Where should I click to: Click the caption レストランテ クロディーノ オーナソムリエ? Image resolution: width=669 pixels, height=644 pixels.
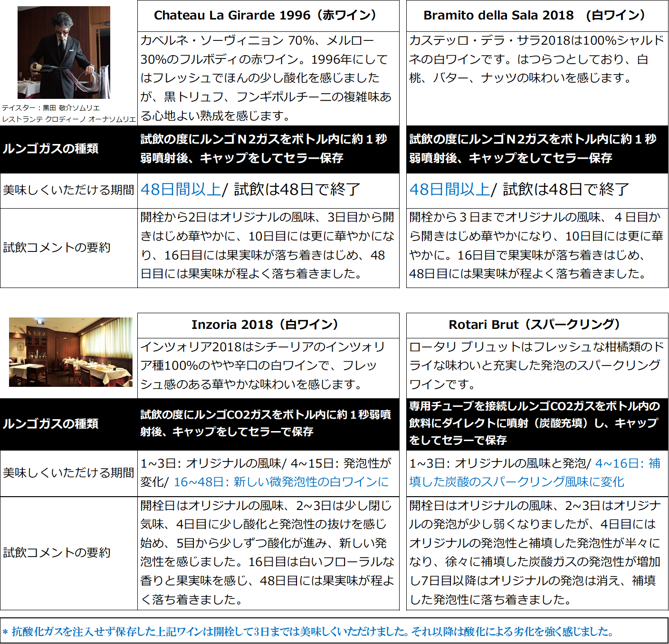pos(69,119)
